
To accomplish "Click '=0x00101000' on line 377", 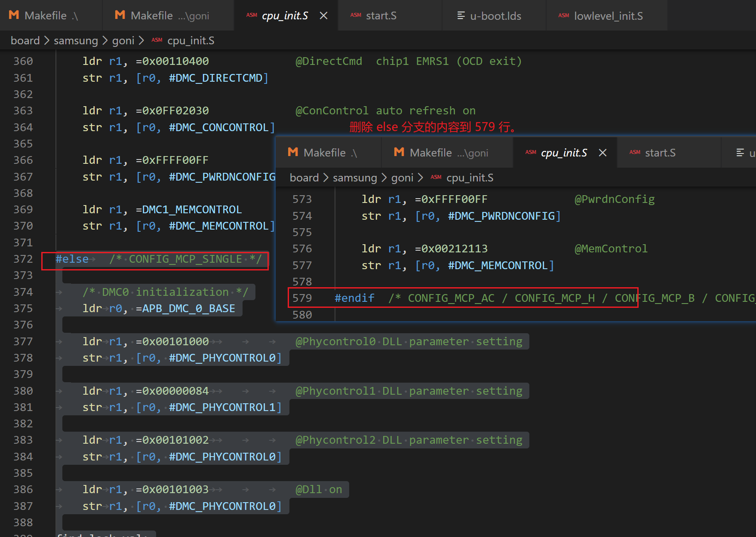I will [x=172, y=341].
